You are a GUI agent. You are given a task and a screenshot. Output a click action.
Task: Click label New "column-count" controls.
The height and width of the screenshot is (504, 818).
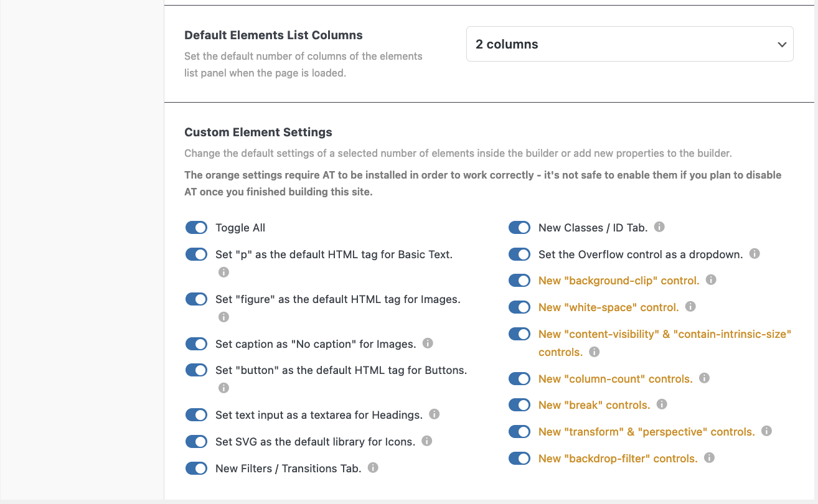point(616,379)
